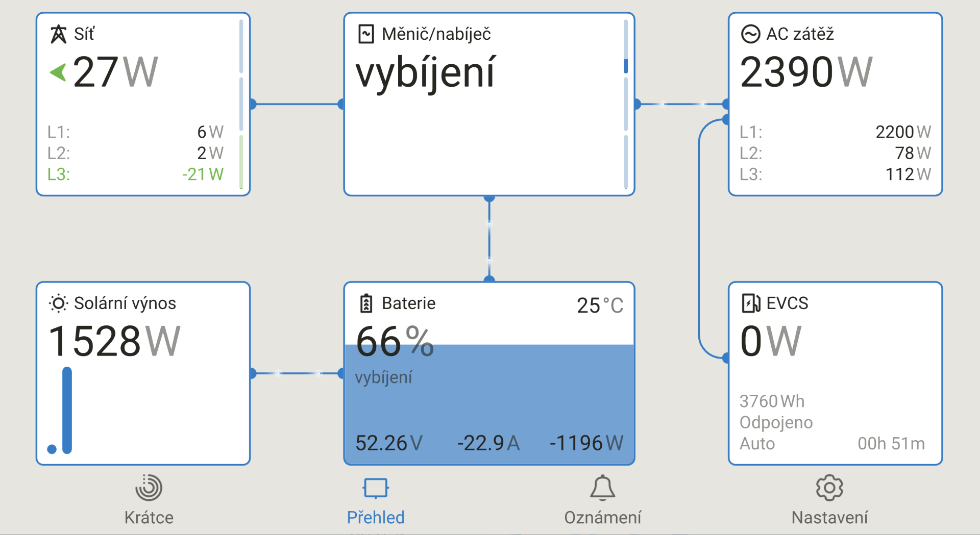Click grid L2 value 2 W

[x=210, y=153]
